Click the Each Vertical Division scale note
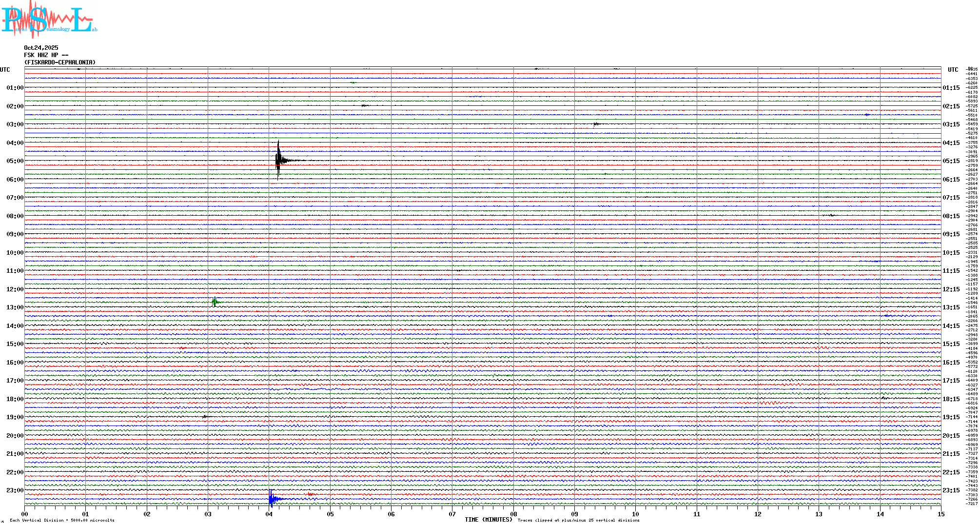 (62, 520)
